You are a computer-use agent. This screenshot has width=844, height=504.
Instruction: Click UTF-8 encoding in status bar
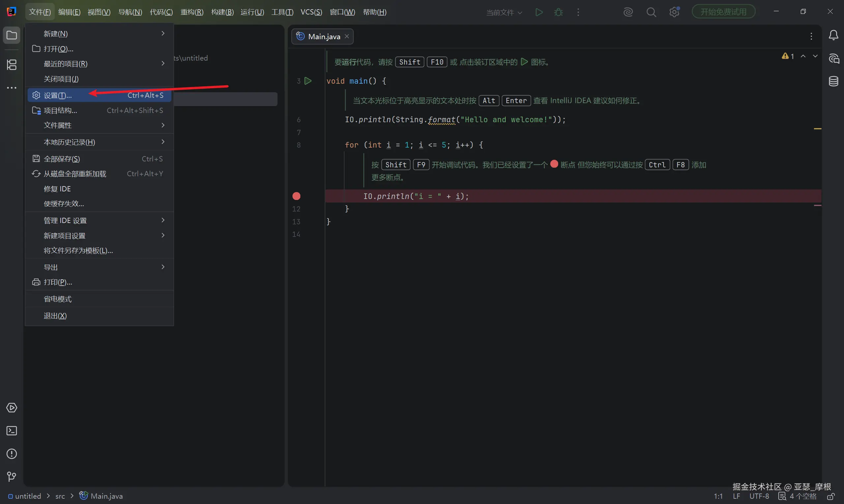point(759,496)
